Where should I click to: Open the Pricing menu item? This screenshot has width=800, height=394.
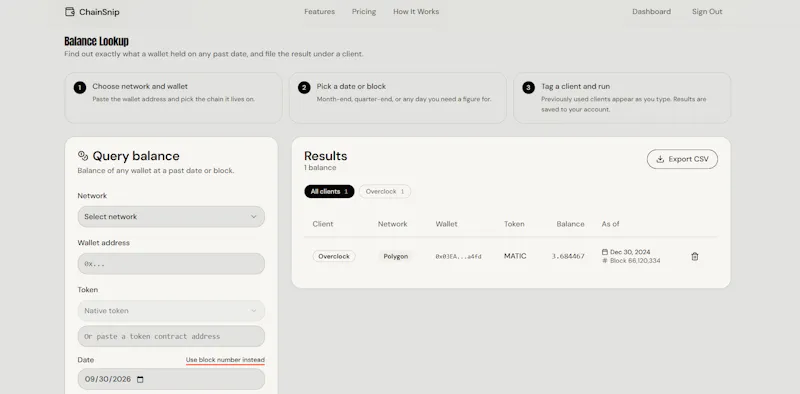[364, 11]
